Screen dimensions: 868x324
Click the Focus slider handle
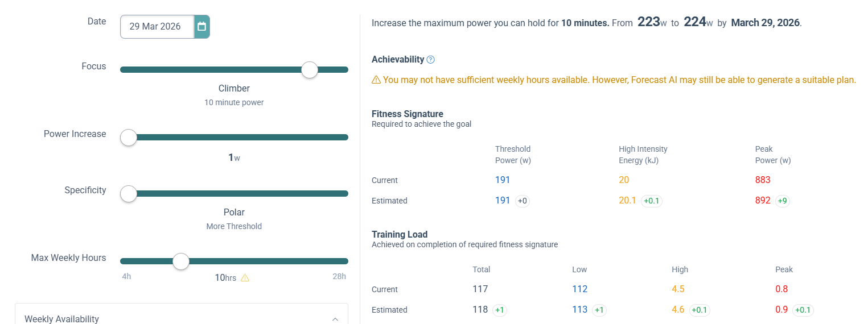[310, 70]
